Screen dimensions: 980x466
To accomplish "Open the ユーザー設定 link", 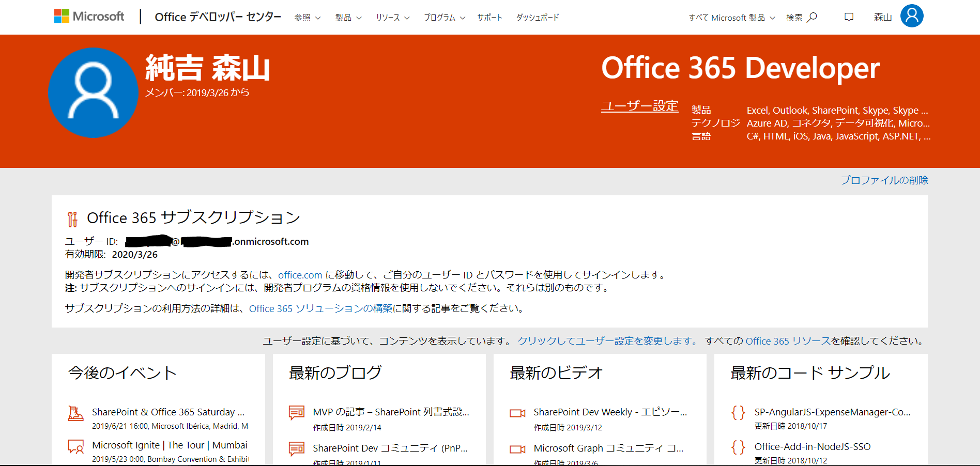I will pyautogui.click(x=640, y=106).
